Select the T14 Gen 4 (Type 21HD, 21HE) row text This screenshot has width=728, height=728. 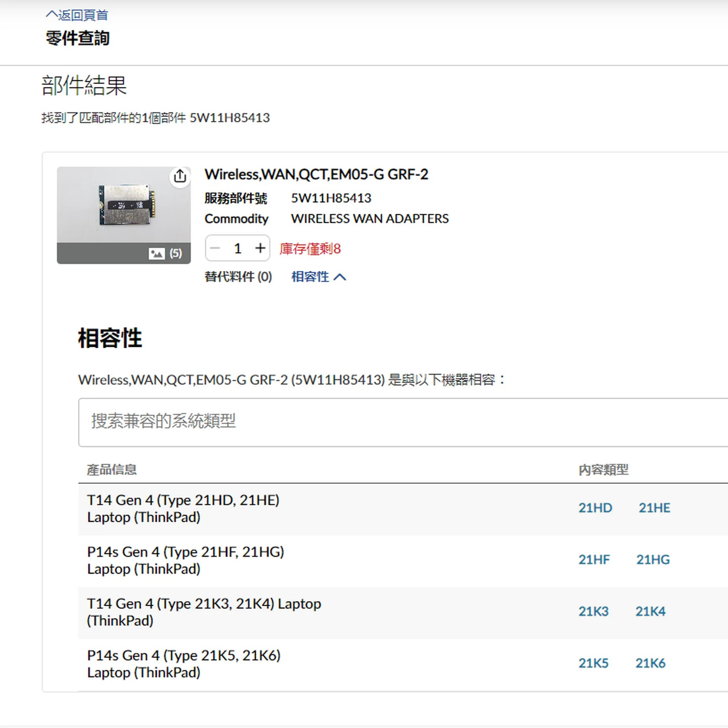point(183,509)
